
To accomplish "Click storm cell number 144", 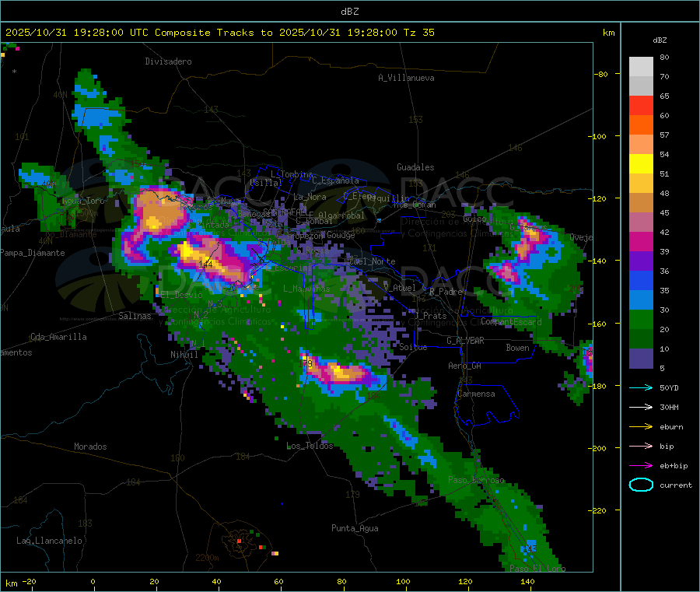I will tap(205, 264).
